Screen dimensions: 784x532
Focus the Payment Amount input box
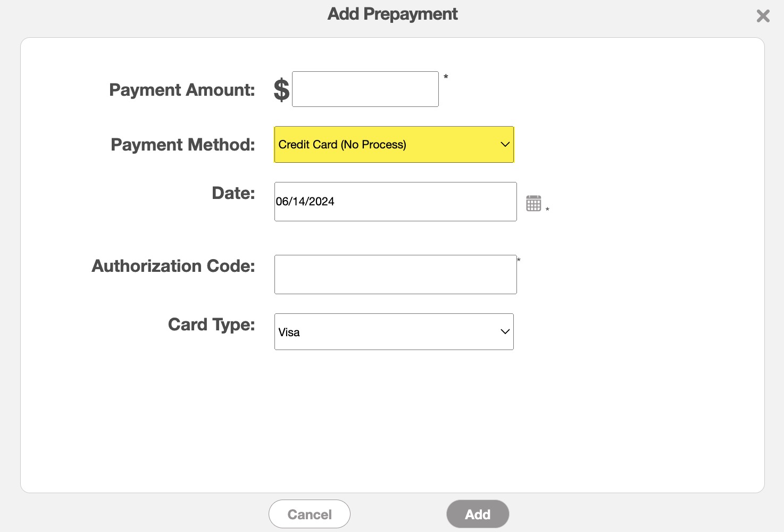pos(365,89)
